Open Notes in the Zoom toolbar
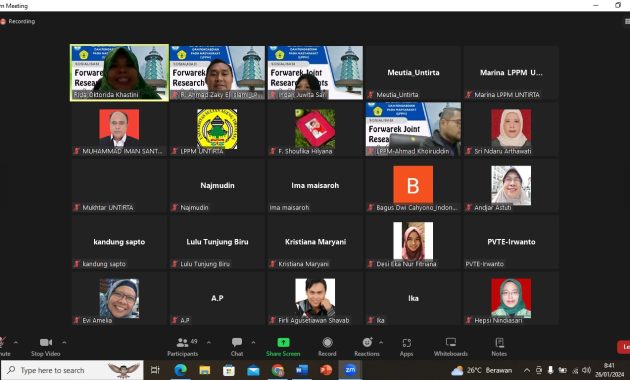This screenshot has width=630, height=380. (499, 347)
